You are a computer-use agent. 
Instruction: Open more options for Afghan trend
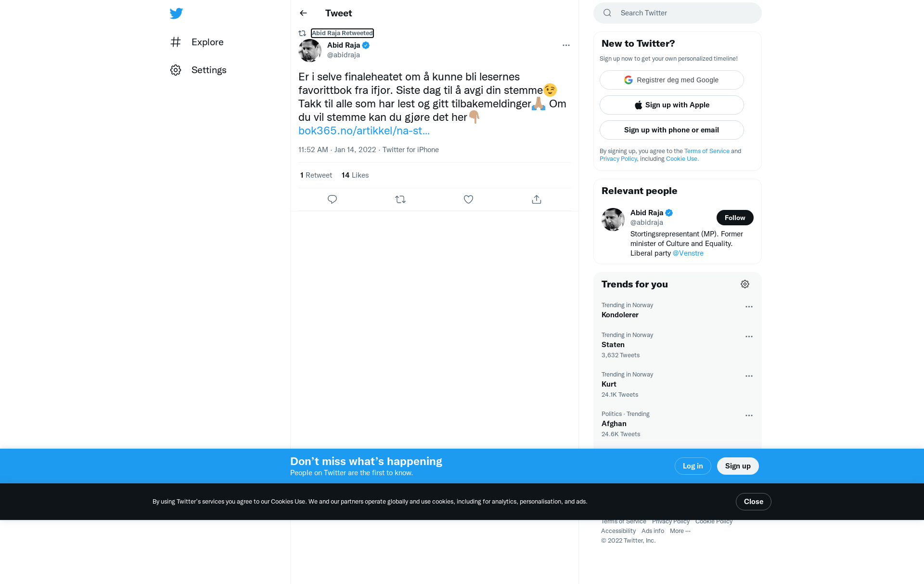[749, 415]
